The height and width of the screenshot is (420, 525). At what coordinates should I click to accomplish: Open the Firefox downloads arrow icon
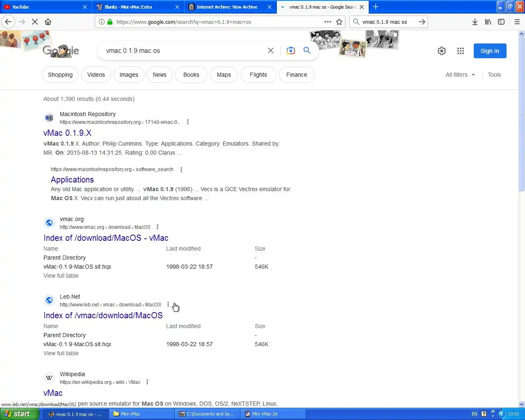point(475,22)
